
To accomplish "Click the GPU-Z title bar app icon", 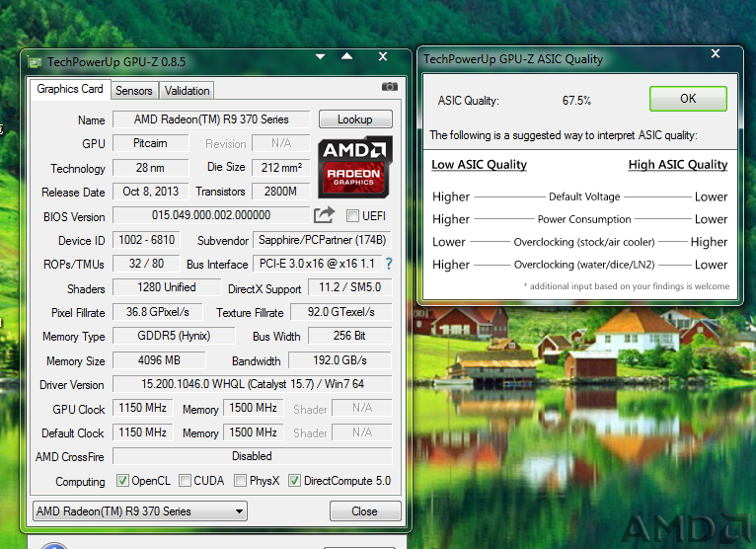I will [35, 62].
